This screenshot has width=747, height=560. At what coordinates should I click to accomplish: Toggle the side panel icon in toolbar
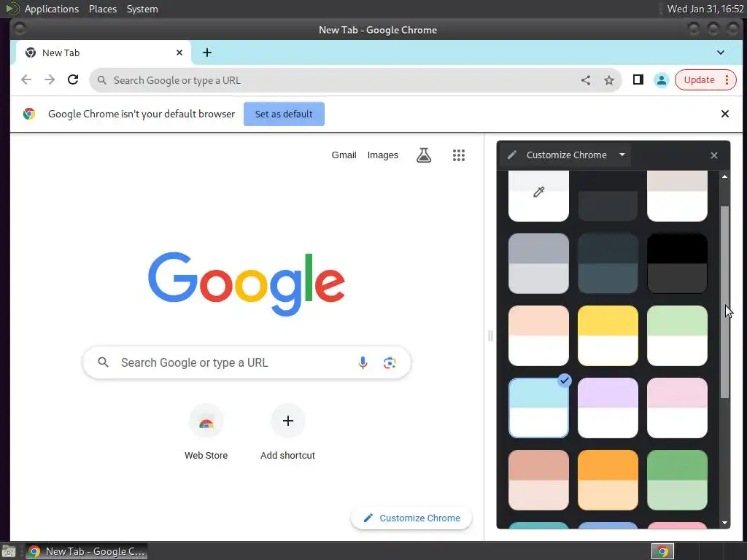coord(638,80)
